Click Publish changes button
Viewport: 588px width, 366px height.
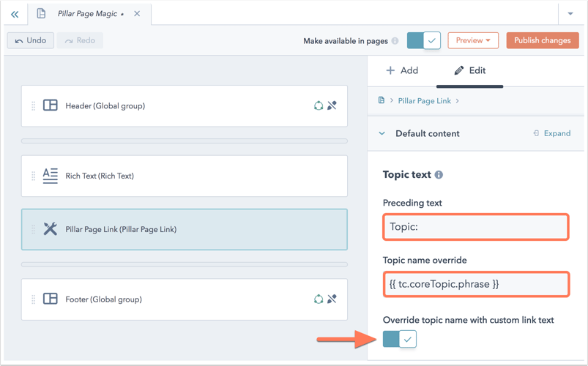click(543, 40)
